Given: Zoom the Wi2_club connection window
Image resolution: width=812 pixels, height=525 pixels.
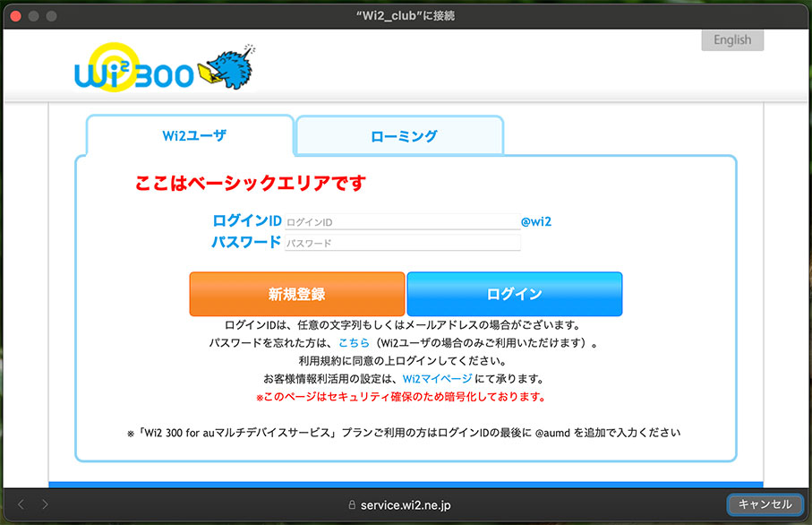Looking at the screenshot, I should tap(51, 16).
